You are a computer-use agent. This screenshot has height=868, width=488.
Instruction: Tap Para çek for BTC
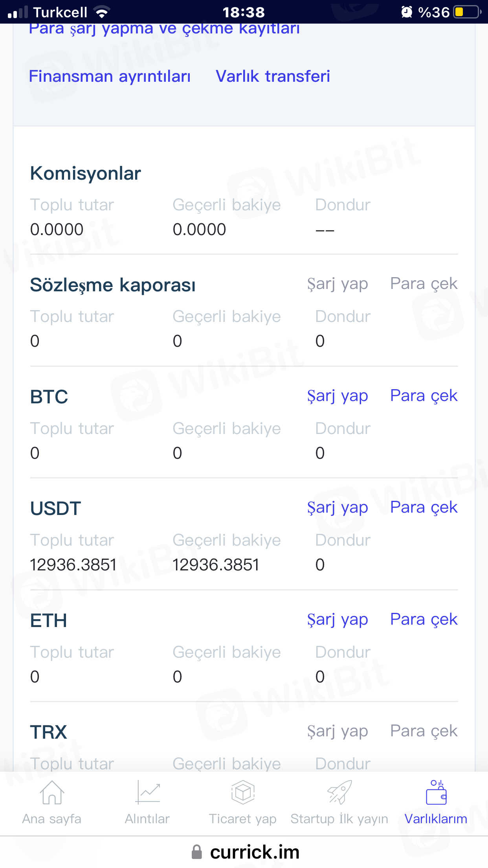(x=424, y=396)
